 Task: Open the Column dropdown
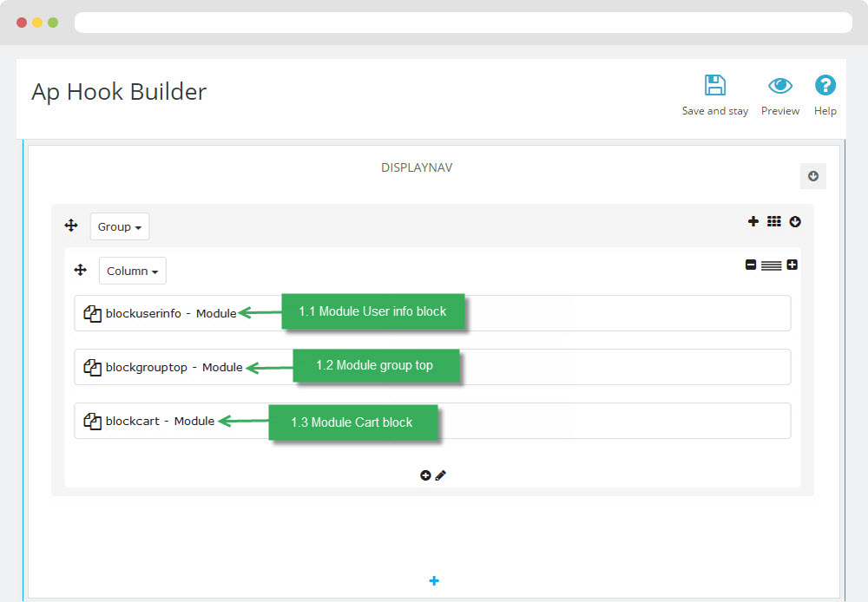click(132, 271)
